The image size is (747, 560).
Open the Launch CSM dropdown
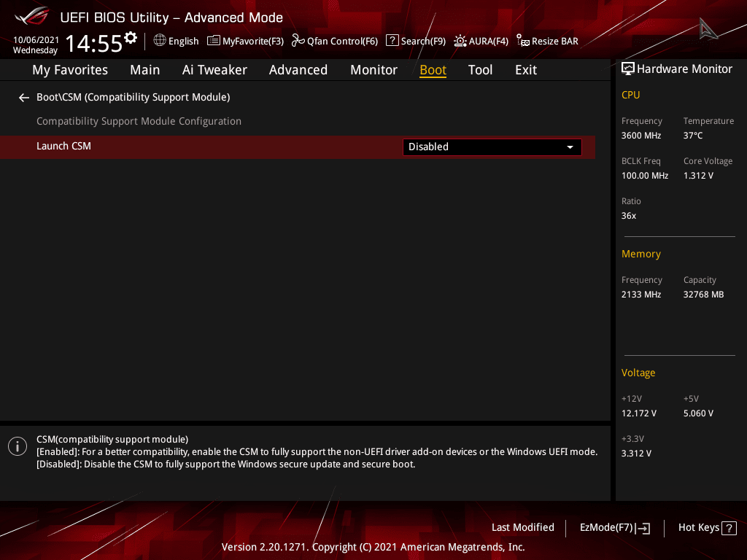492,147
